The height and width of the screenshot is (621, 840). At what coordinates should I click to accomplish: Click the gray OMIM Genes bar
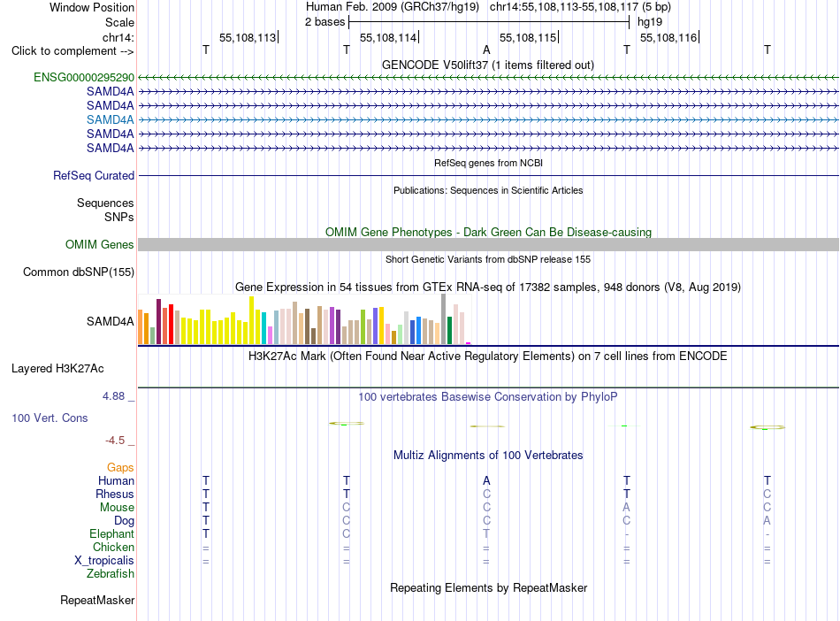[x=488, y=245]
